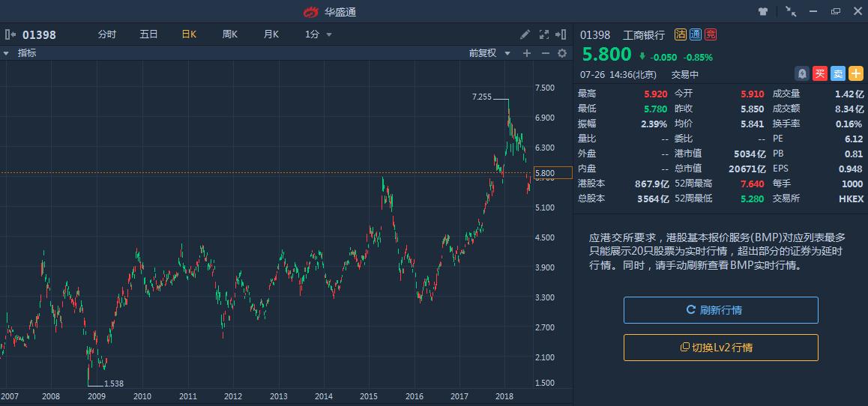The height and width of the screenshot is (406, 868).
Task: Click the 通 stock connect badge
Action: coord(696,35)
